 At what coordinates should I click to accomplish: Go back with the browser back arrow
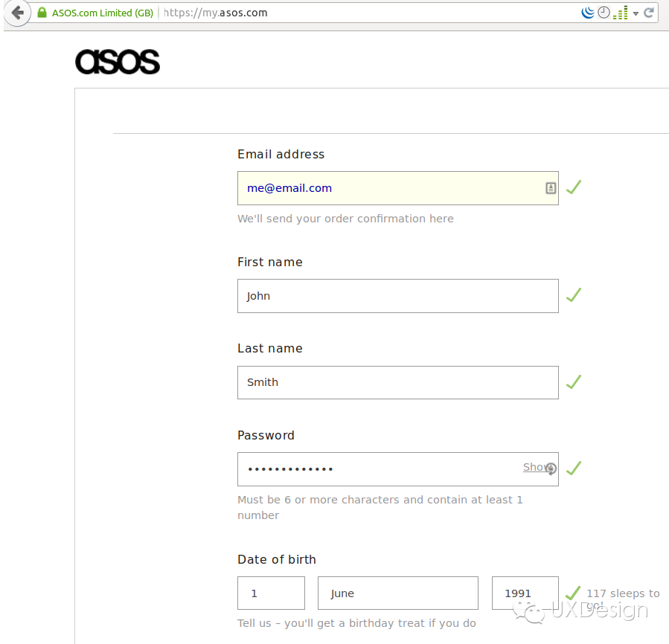18,13
